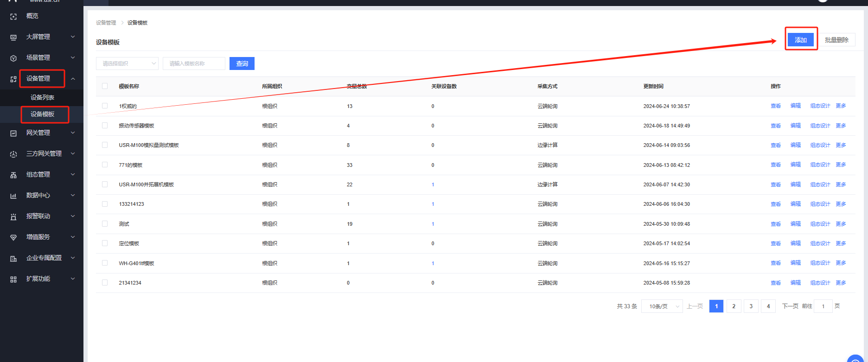Click 组态设计 for the 定位模板 row

[820, 243]
